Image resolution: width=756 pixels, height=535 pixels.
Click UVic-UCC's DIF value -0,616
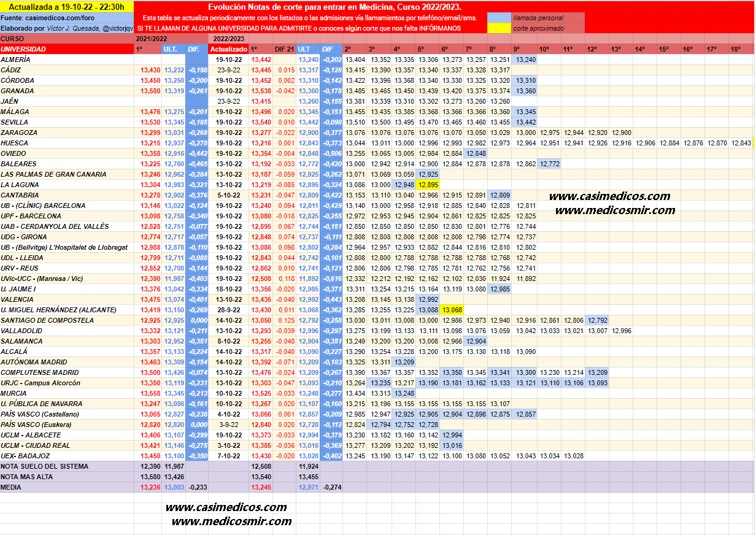click(331, 279)
